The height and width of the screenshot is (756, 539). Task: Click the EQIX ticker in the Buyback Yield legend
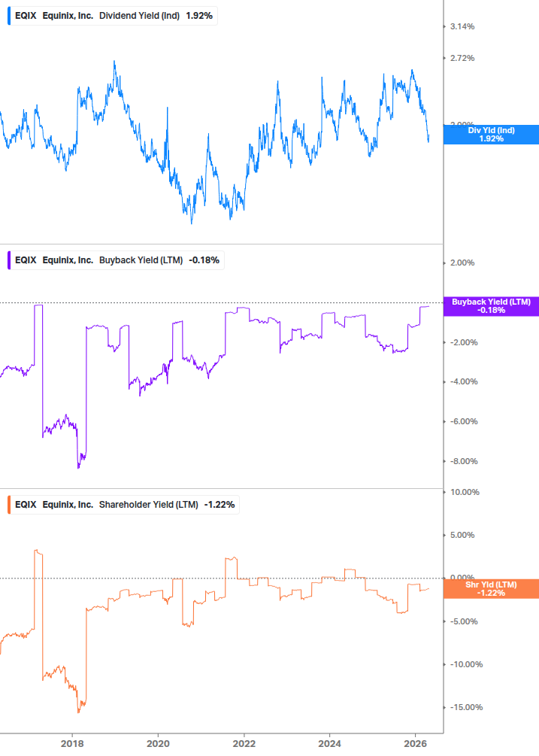pos(26,260)
